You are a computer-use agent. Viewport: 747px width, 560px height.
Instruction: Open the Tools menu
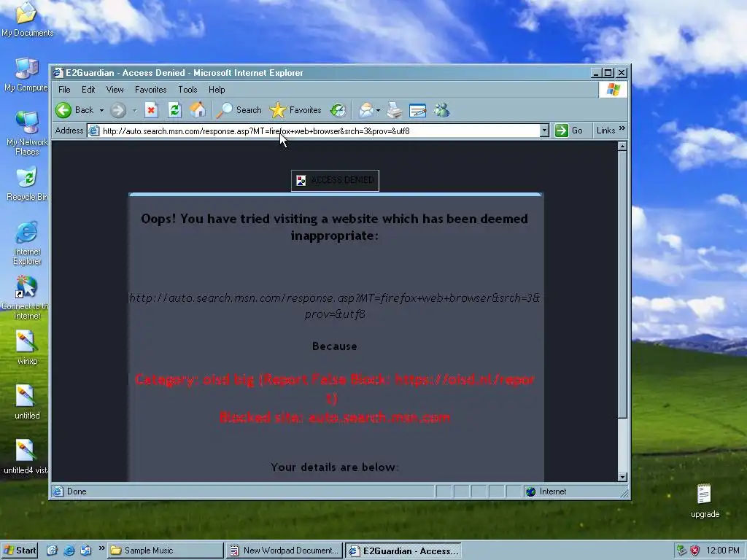click(x=187, y=90)
